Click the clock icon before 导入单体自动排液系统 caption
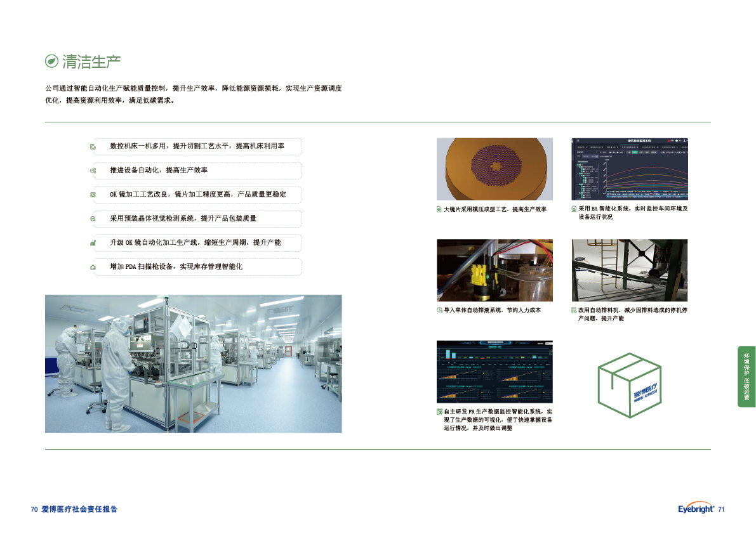This screenshot has width=756, height=534. pyautogui.click(x=439, y=310)
